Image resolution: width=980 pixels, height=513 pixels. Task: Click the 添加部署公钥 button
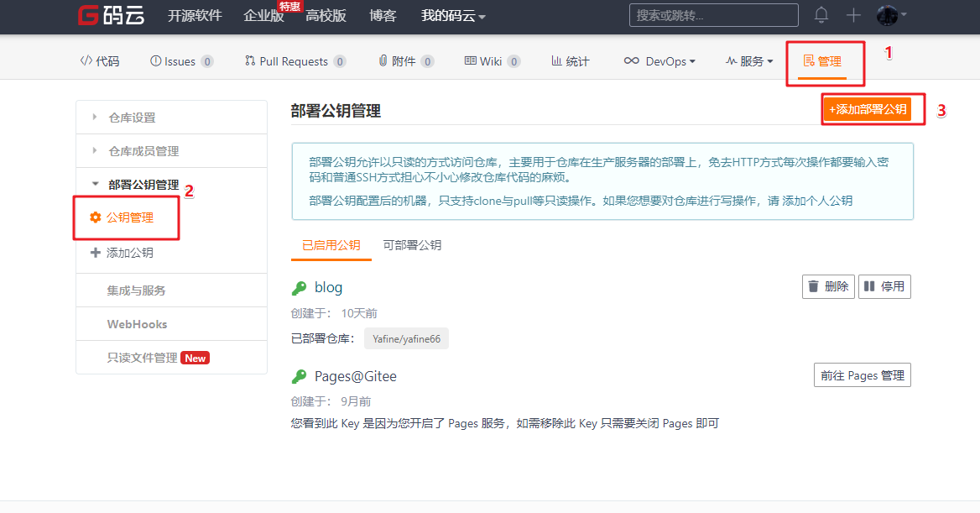(x=868, y=109)
